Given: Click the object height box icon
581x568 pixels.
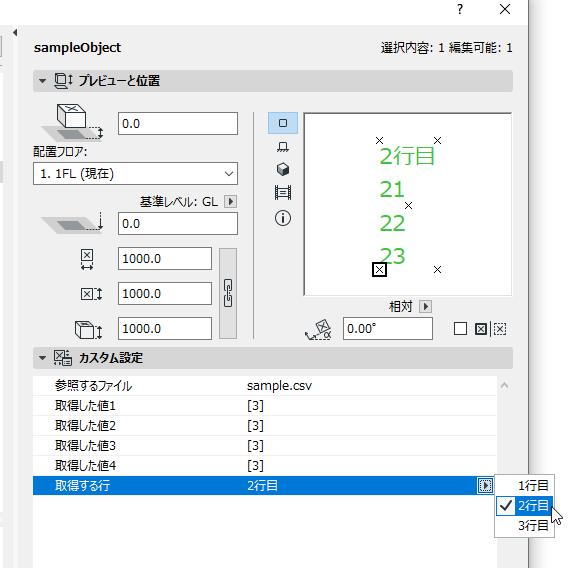Looking at the screenshot, I should point(88,330).
